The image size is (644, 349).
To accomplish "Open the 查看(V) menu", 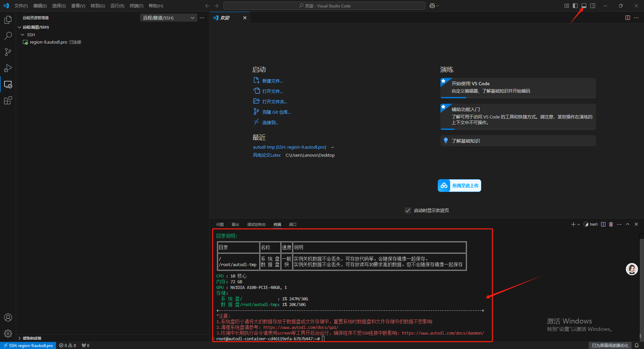I will click(78, 6).
